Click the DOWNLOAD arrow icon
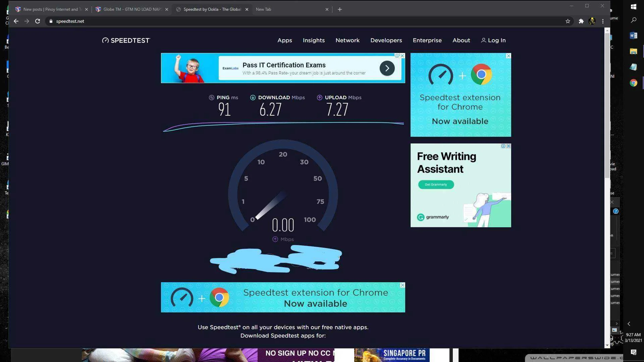Viewport: 644px width, 362px height. click(253, 98)
